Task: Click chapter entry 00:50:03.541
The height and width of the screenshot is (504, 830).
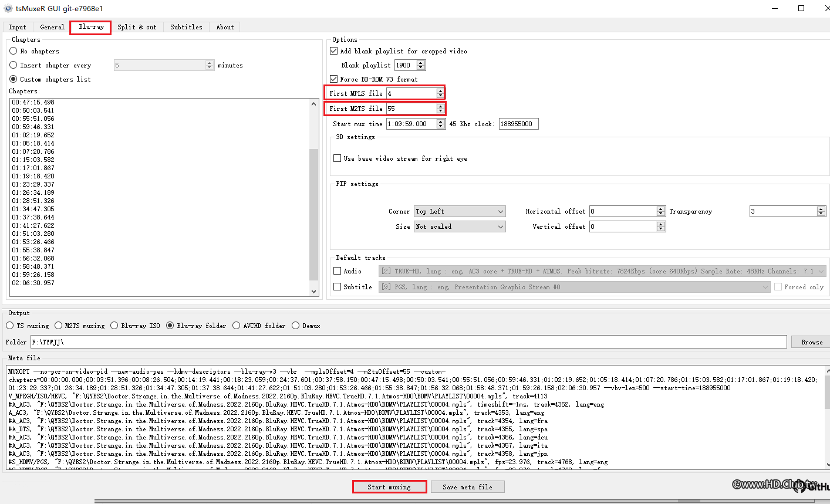Action: tap(33, 110)
